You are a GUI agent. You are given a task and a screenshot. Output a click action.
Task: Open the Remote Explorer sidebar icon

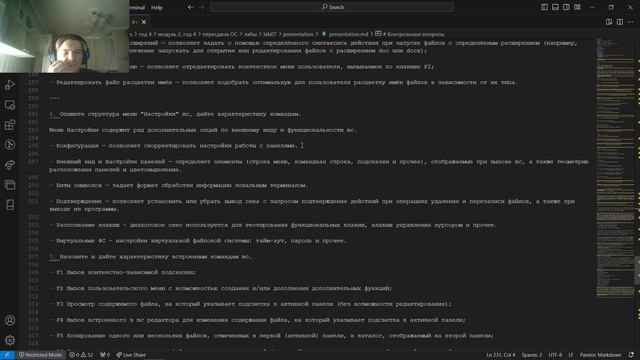coord(10,105)
